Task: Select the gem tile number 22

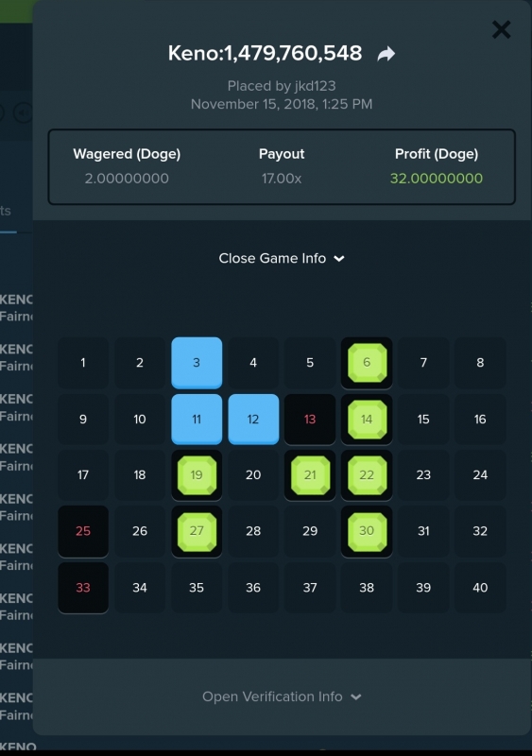Action: point(367,475)
